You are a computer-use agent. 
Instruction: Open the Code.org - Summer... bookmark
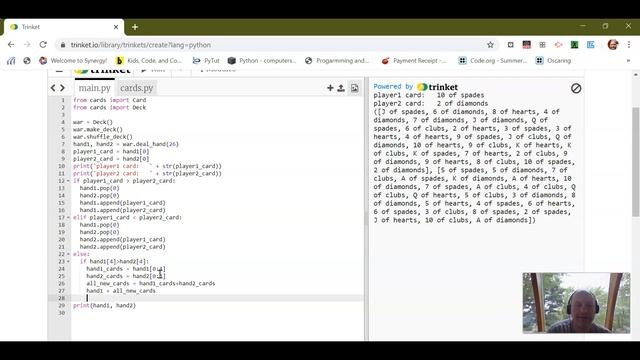tap(493, 60)
